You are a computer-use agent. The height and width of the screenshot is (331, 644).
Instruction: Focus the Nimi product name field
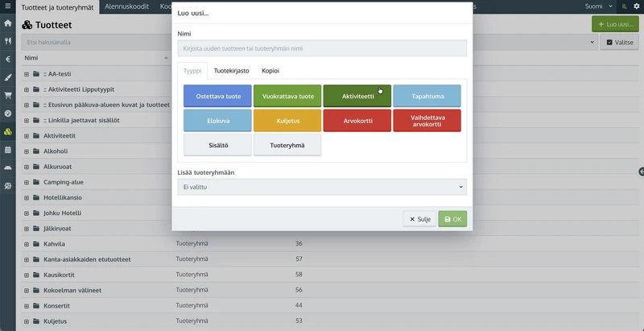[322, 48]
